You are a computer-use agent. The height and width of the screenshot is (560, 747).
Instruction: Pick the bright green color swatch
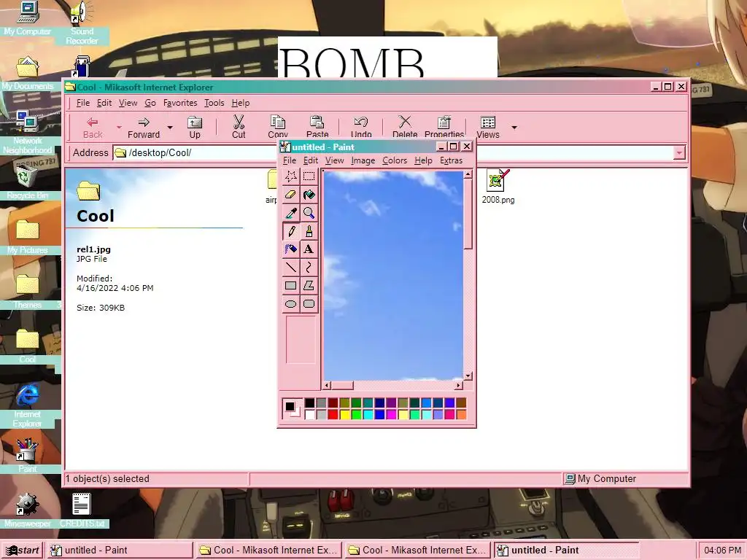click(356, 415)
